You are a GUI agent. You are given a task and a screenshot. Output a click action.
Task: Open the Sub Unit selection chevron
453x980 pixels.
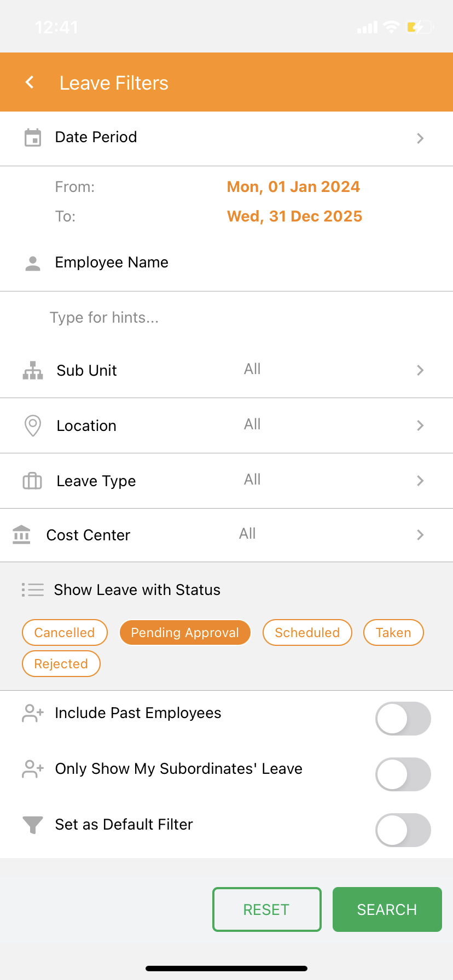420,370
